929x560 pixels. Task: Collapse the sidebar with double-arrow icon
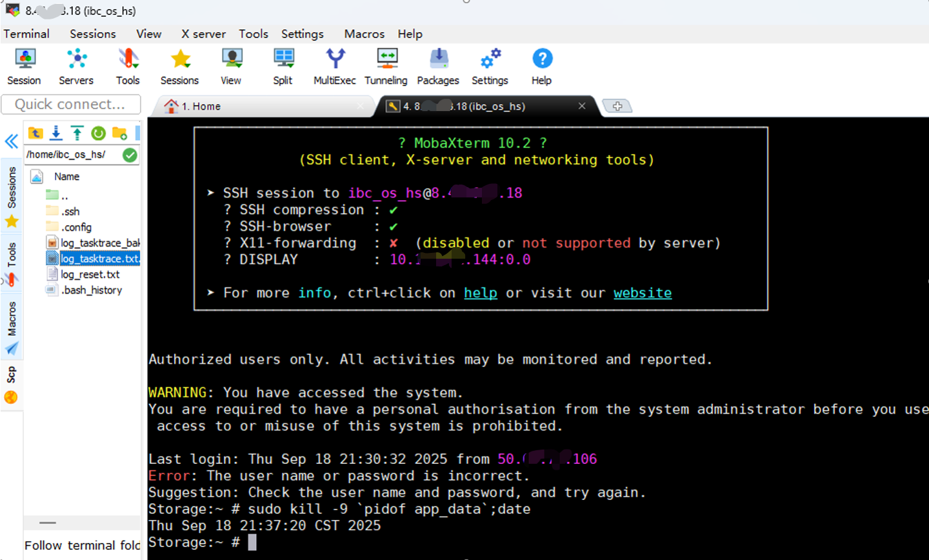coord(11,141)
